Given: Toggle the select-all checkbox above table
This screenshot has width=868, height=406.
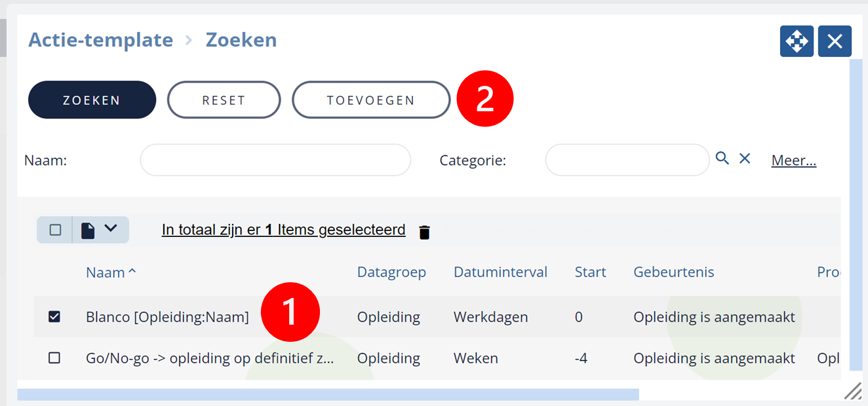Looking at the screenshot, I should point(55,230).
